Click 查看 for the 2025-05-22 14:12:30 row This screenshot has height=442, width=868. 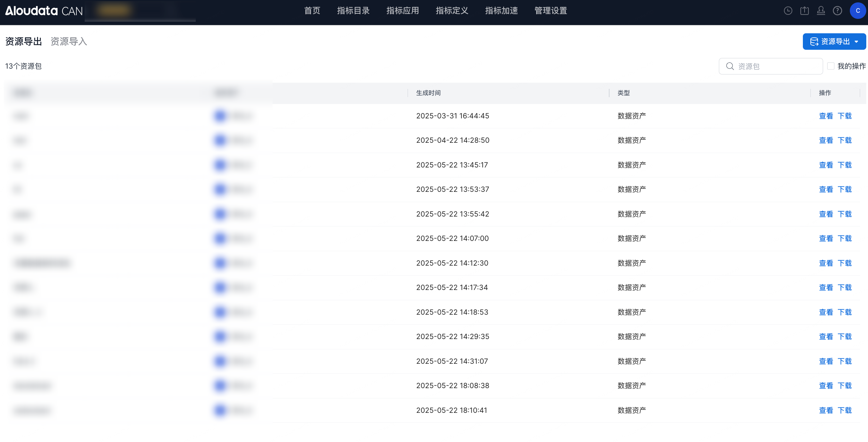click(x=825, y=263)
